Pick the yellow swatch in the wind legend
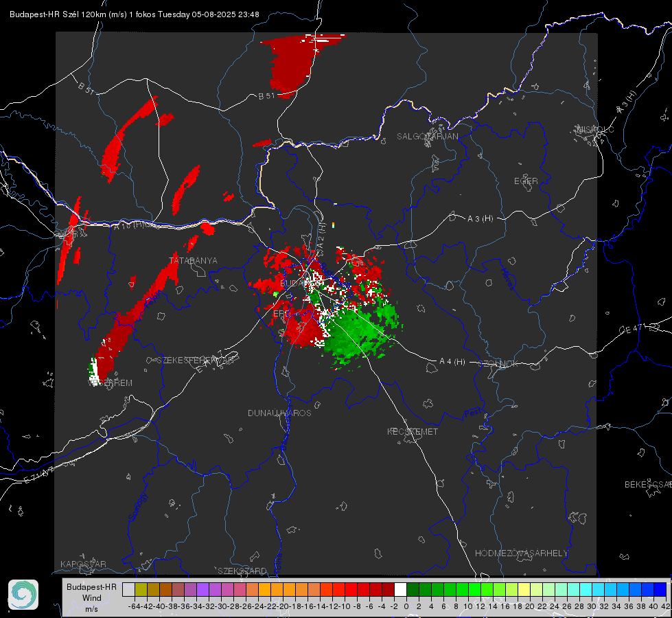 pos(524,589)
